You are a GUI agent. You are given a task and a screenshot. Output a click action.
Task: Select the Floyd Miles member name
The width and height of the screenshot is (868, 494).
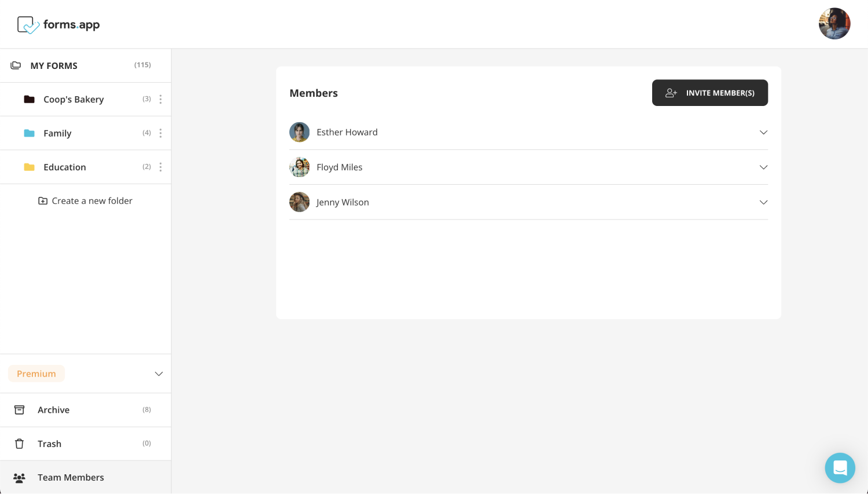(340, 167)
